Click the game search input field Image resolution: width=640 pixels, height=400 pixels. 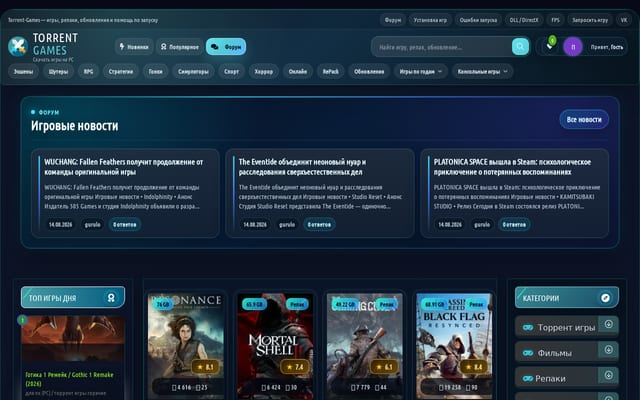(442, 47)
